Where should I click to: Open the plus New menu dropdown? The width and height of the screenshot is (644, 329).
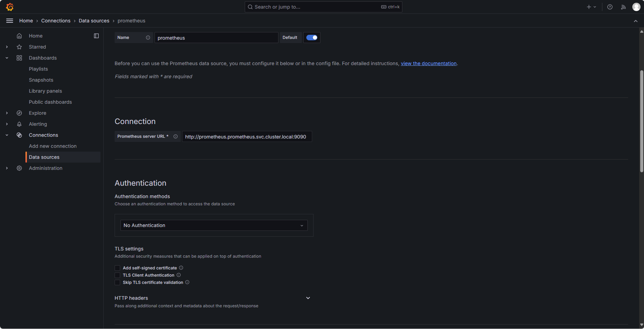[591, 7]
